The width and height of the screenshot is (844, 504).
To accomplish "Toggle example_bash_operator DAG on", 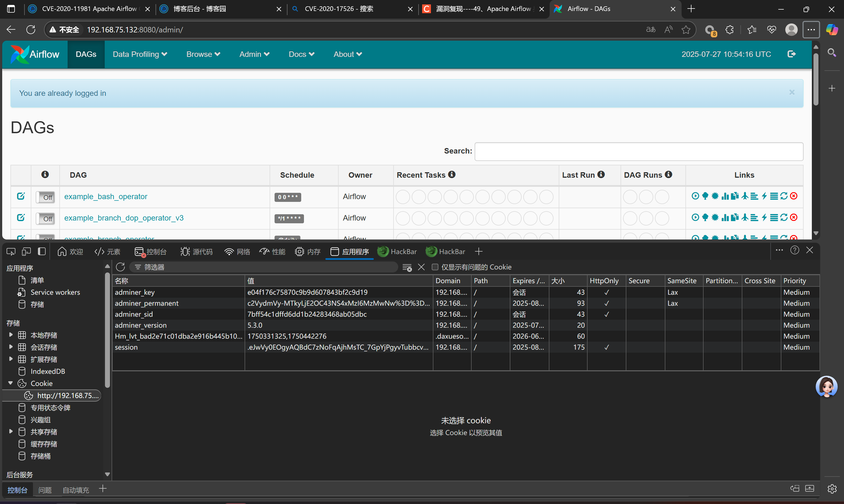I will (x=45, y=197).
